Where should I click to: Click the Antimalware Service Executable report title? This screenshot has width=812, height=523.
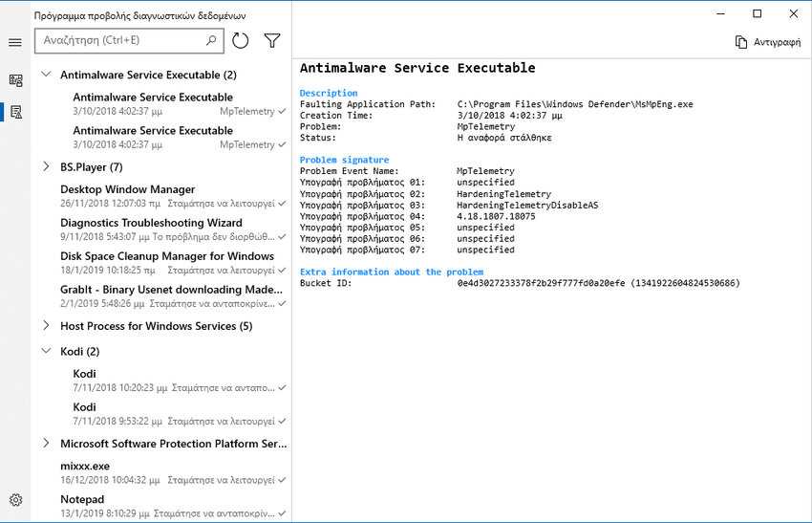pos(417,68)
